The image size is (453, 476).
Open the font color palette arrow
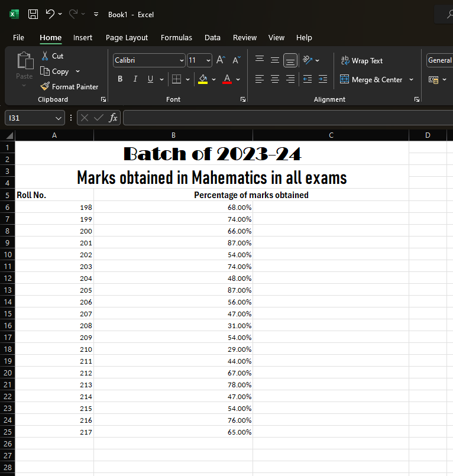click(238, 80)
